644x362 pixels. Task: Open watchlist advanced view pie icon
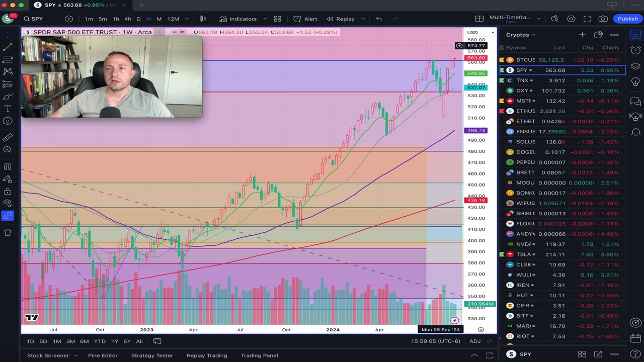pyautogui.click(x=598, y=35)
